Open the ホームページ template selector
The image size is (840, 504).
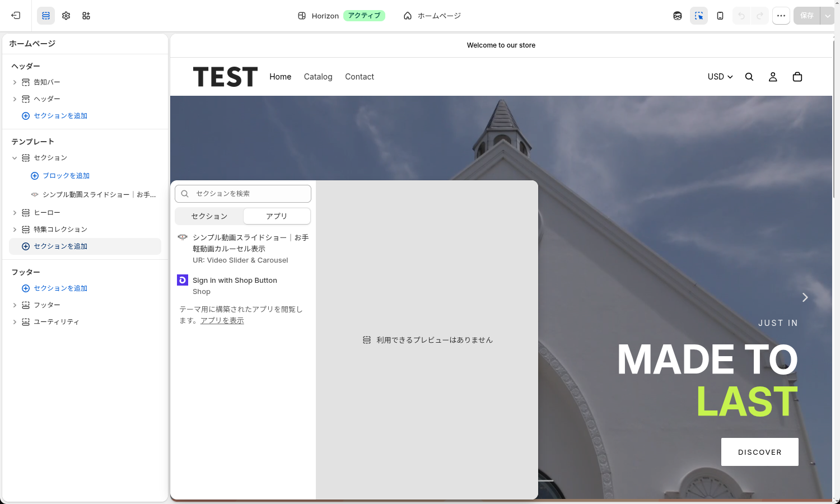tap(432, 16)
